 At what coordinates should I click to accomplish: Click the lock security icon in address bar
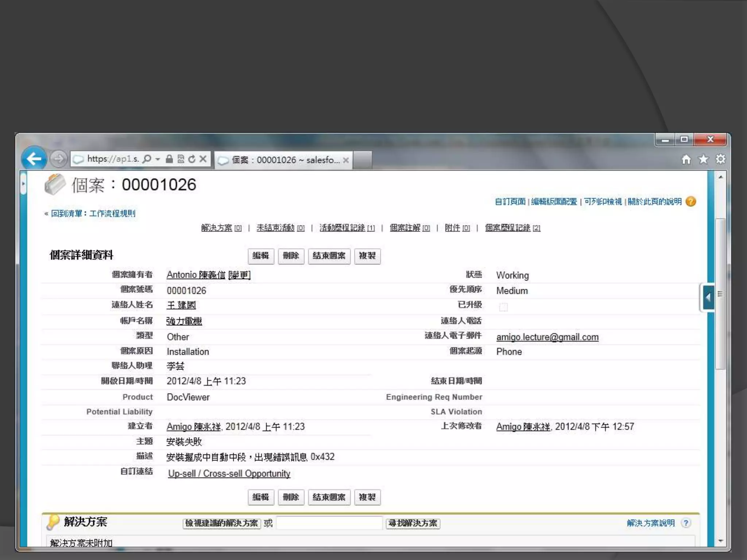pos(169,159)
